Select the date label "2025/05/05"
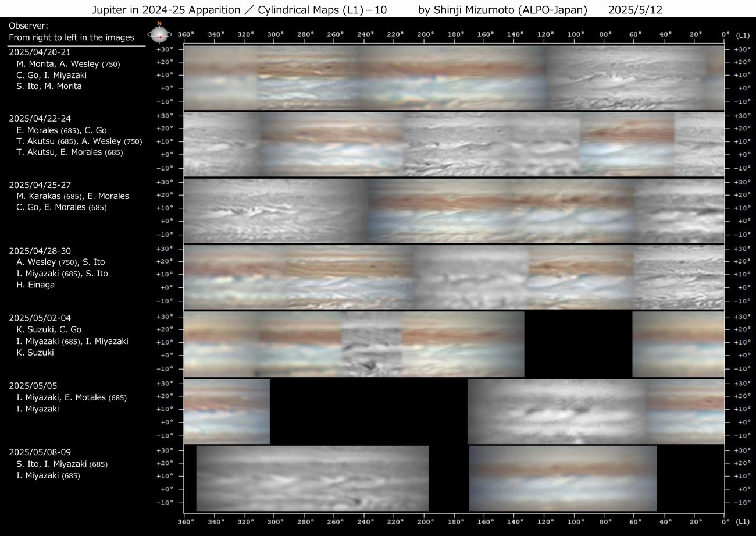The height and width of the screenshot is (536, 756). [33, 385]
